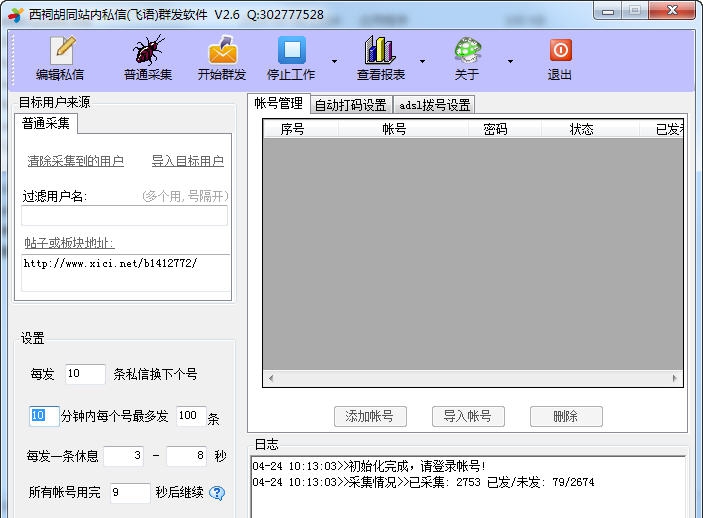The height and width of the screenshot is (518, 703).
Task: Click the 导入目标用户 link
Action: click(188, 161)
